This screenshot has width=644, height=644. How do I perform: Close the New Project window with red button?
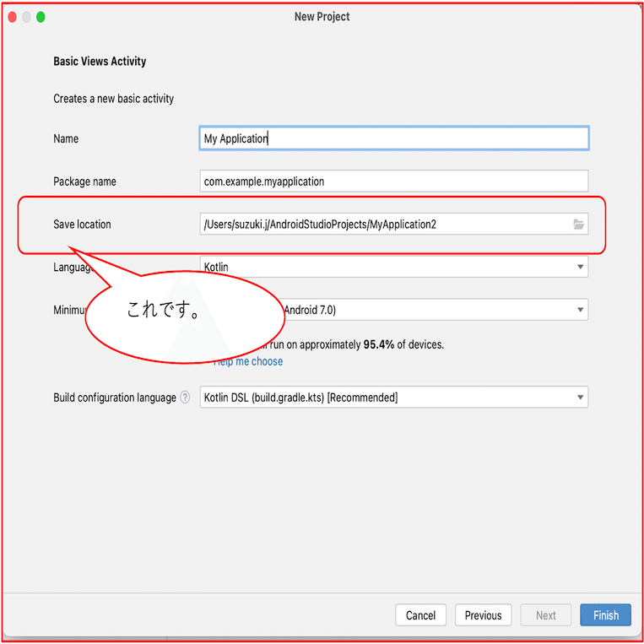[13, 17]
